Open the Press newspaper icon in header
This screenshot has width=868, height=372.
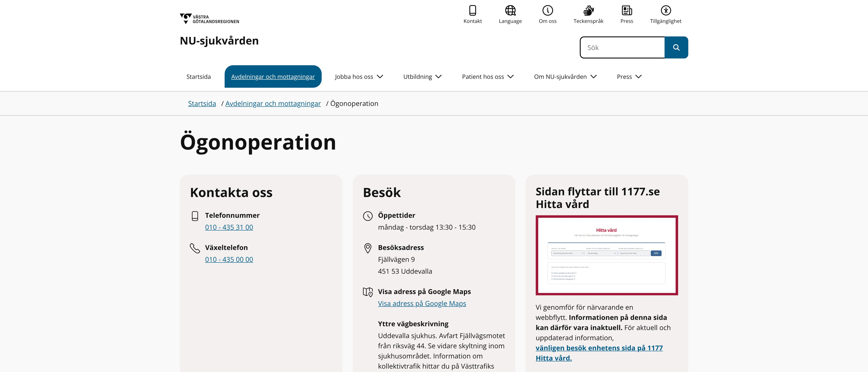pyautogui.click(x=627, y=10)
